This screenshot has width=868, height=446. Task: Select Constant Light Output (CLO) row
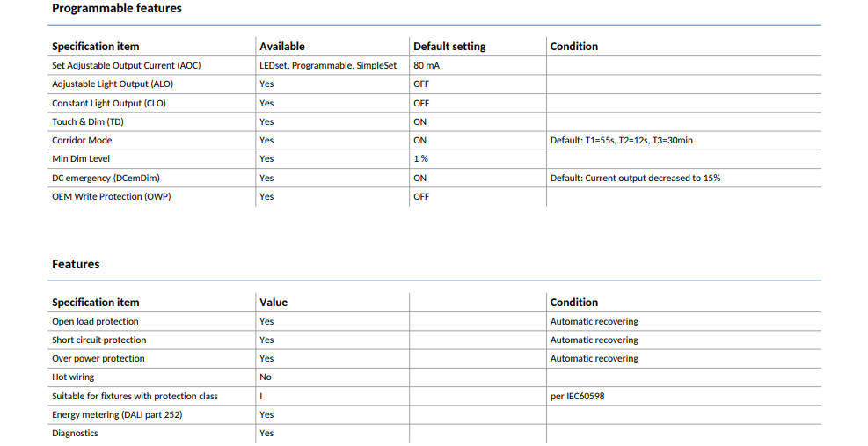434,103
